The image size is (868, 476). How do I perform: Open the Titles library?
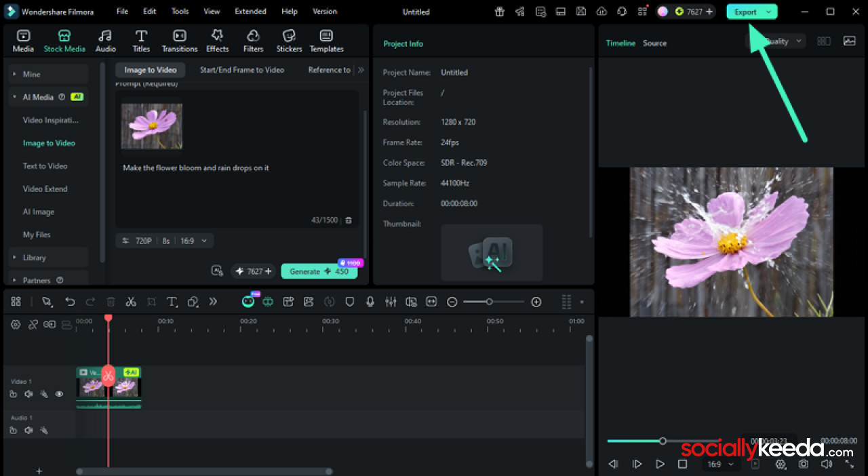tap(141, 41)
